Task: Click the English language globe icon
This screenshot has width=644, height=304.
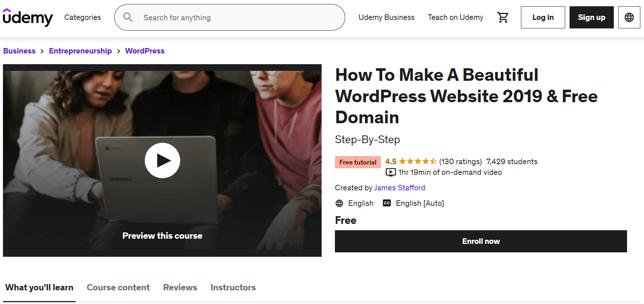Action: (x=339, y=203)
